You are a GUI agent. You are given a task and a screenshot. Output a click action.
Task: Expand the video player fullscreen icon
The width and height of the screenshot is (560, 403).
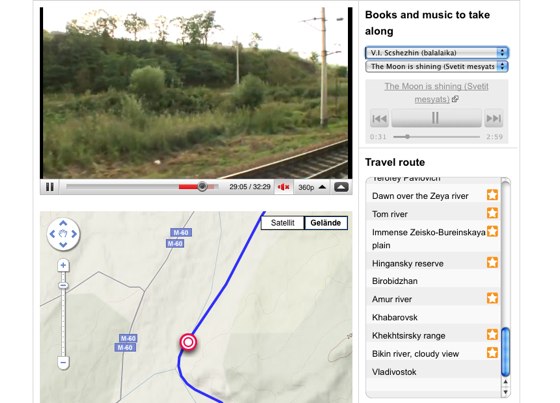coord(341,187)
